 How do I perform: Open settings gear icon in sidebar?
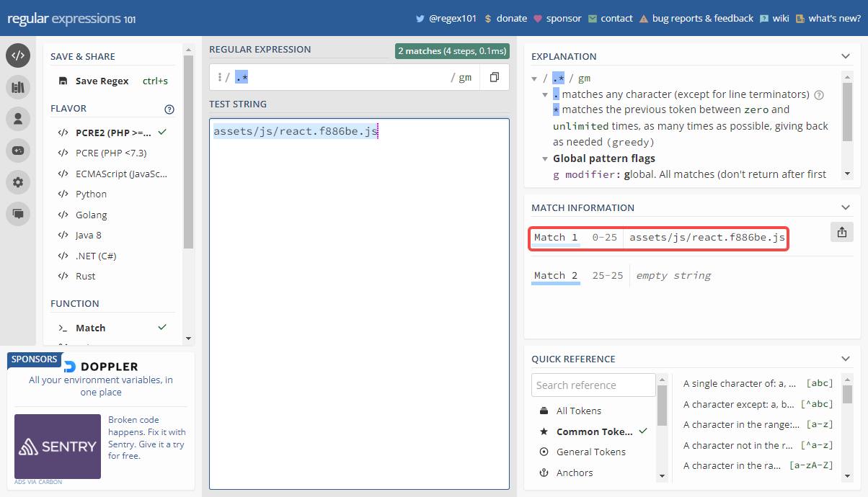coord(18,182)
